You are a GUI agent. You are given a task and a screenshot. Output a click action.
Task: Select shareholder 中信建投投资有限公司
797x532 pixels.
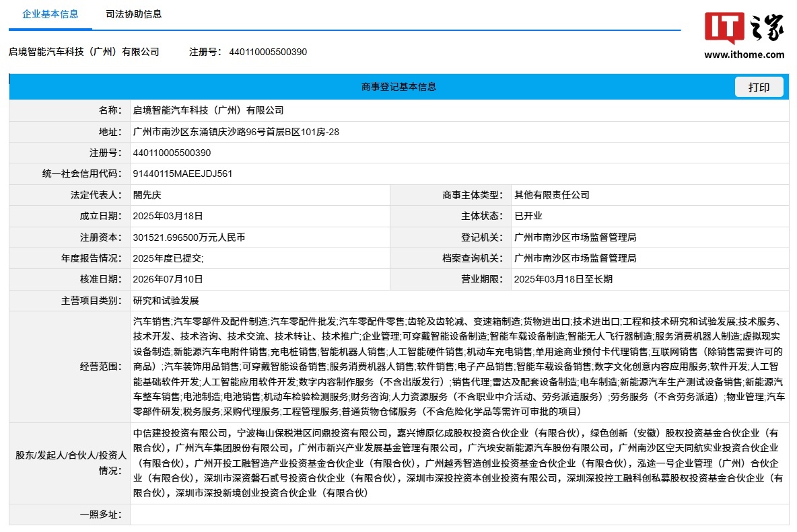coord(180,433)
